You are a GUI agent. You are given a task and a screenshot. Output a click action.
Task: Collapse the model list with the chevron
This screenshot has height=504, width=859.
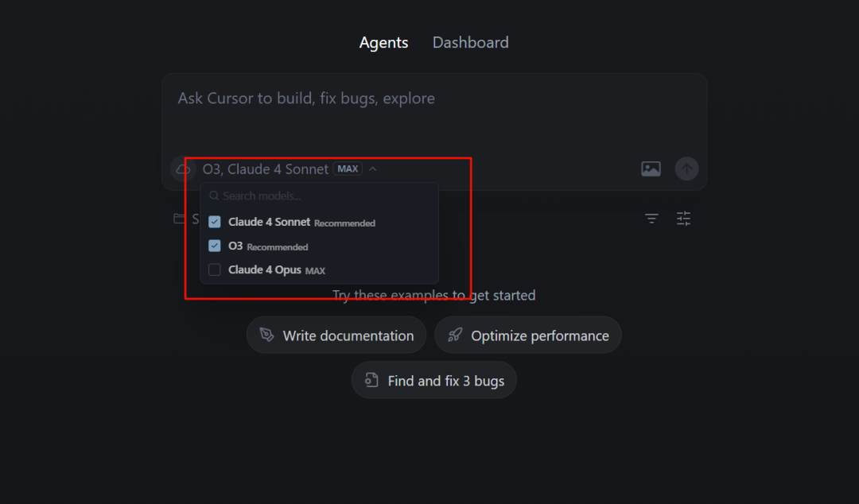(x=373, y=169)
